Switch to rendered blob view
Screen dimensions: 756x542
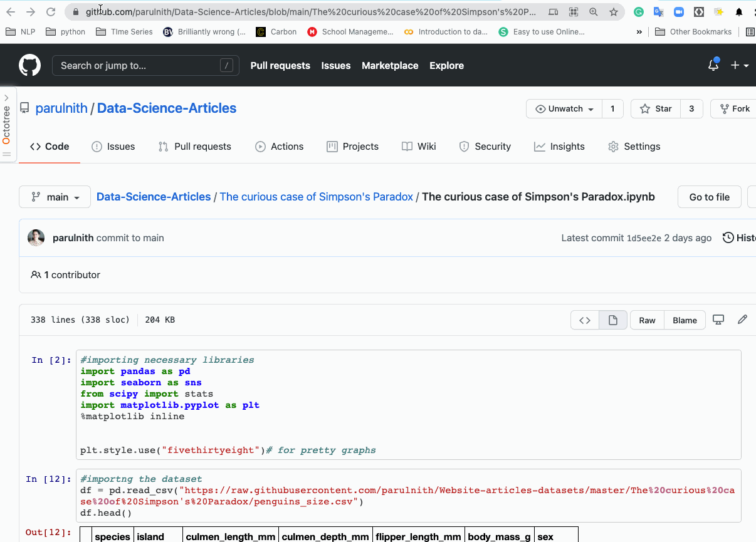pos(613,320)
